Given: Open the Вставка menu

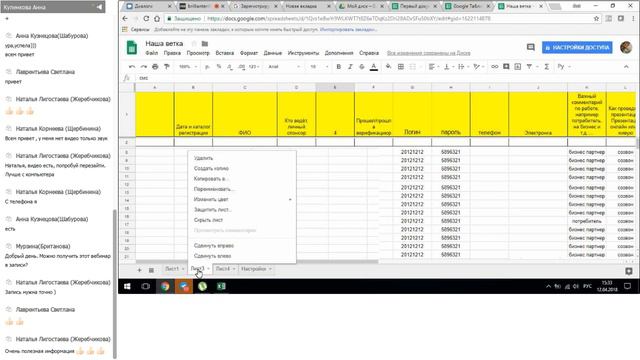Looking at the screenshot, I should (x=224, y=53).
